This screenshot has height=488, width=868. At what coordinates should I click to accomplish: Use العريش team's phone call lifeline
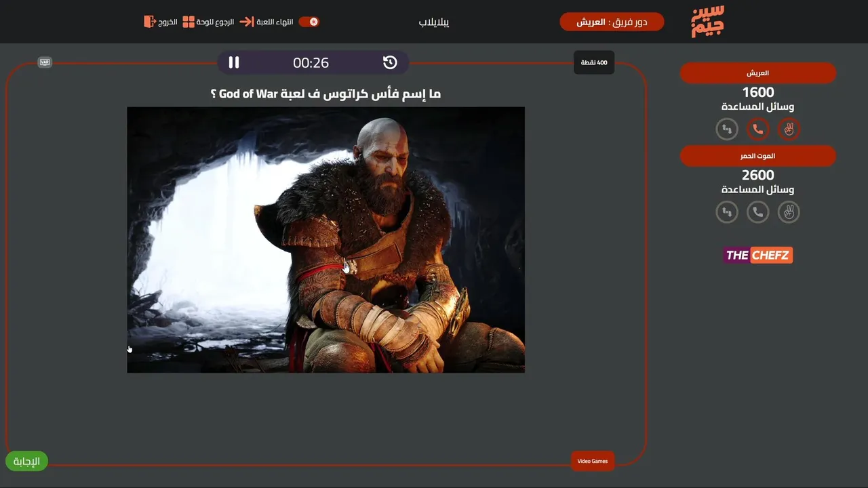[x=758, y=129]
